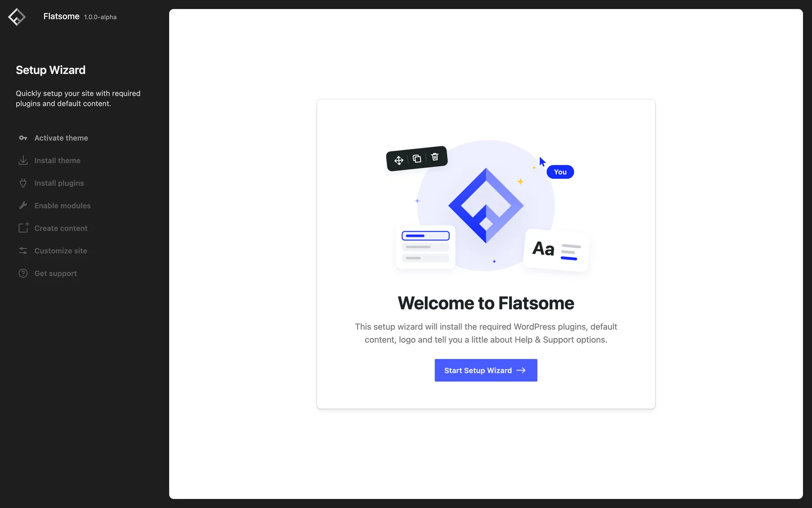Click the trash icon in illustration toolbar
The height and width of the screenshot is (508, 812).
(x=435, y=157)
